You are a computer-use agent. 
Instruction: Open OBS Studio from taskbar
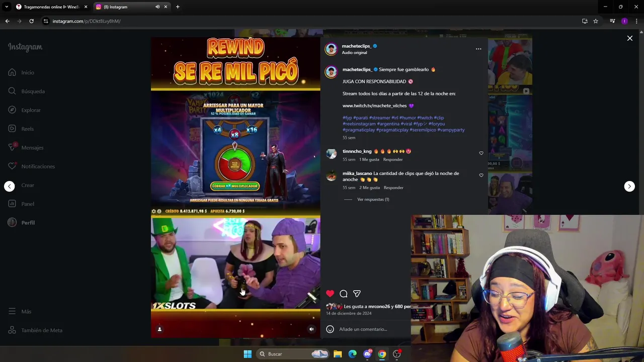(397, 354)
